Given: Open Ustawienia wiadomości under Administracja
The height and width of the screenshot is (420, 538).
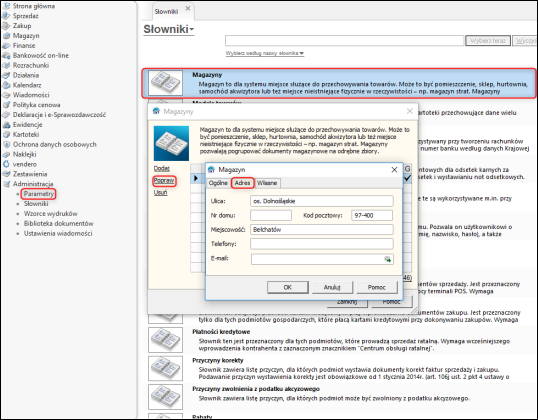Looking at the screenshot, I should pos(58,233).
